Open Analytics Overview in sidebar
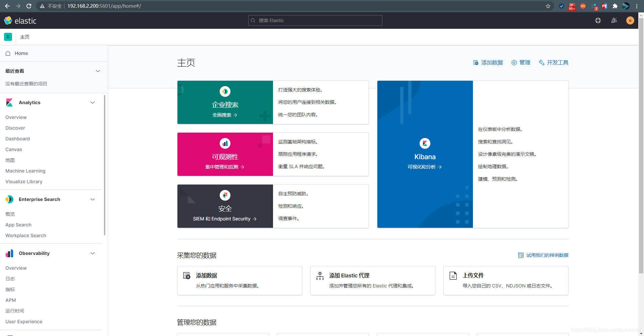 pyautogui.click(x=16, y=117)
